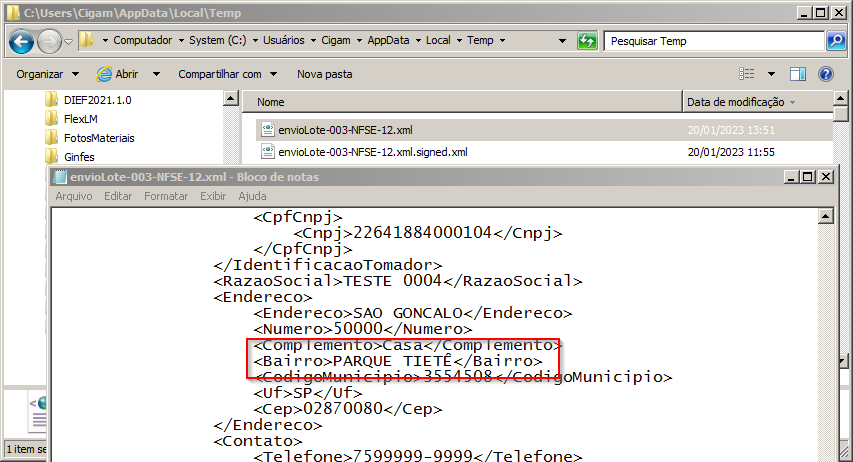Click Notepad text scroll up arrow
This screenshot has width=853, height=462.
pyautogui.click(x=825, y=216)
